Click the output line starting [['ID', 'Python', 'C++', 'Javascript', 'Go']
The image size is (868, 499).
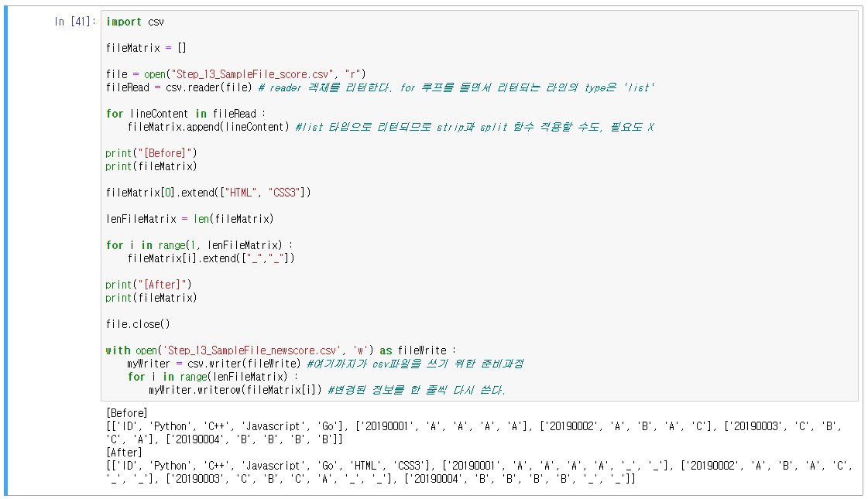click(474, 426)
